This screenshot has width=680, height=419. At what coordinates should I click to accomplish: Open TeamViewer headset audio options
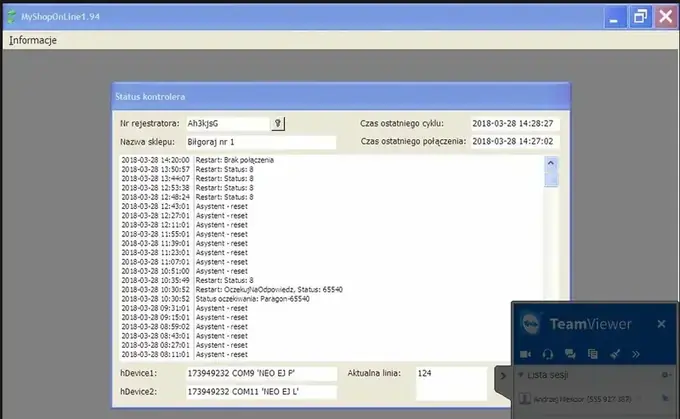547,354
